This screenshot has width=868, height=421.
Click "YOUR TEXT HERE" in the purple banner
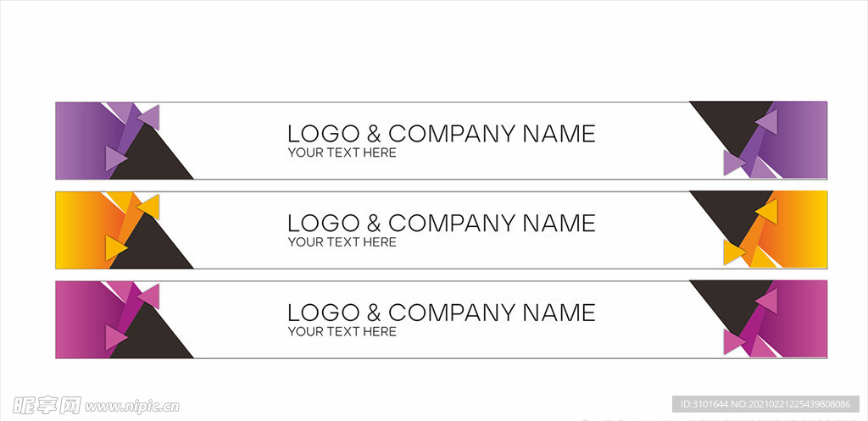click(x=342, y=153)
